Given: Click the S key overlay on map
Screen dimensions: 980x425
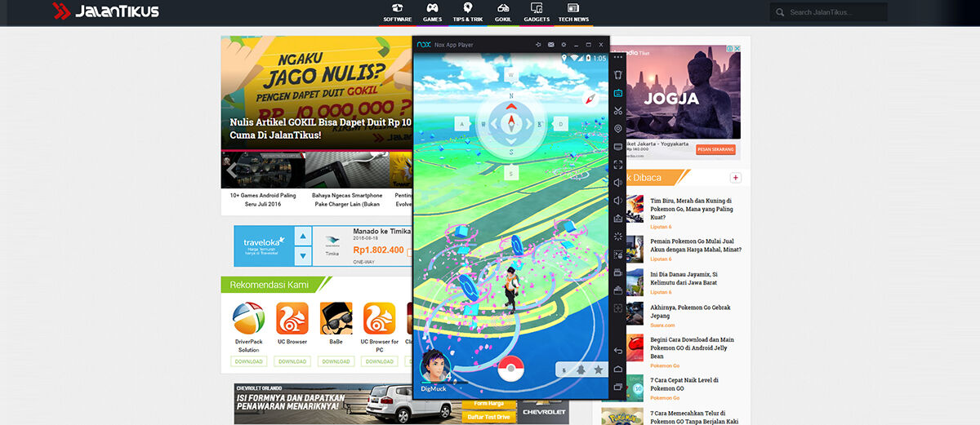Looking at the screenshot, I should (511, 173).
